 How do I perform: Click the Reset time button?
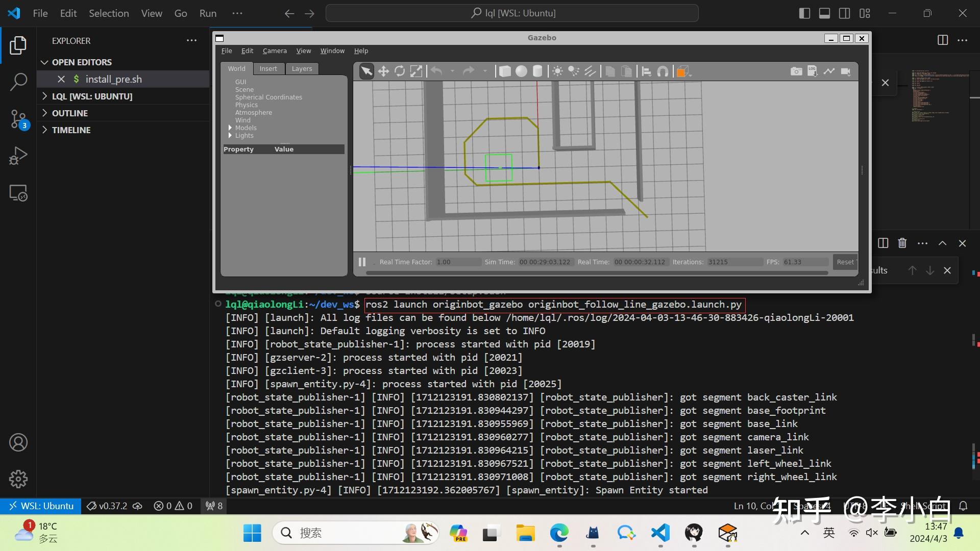(x=845, y=262)
